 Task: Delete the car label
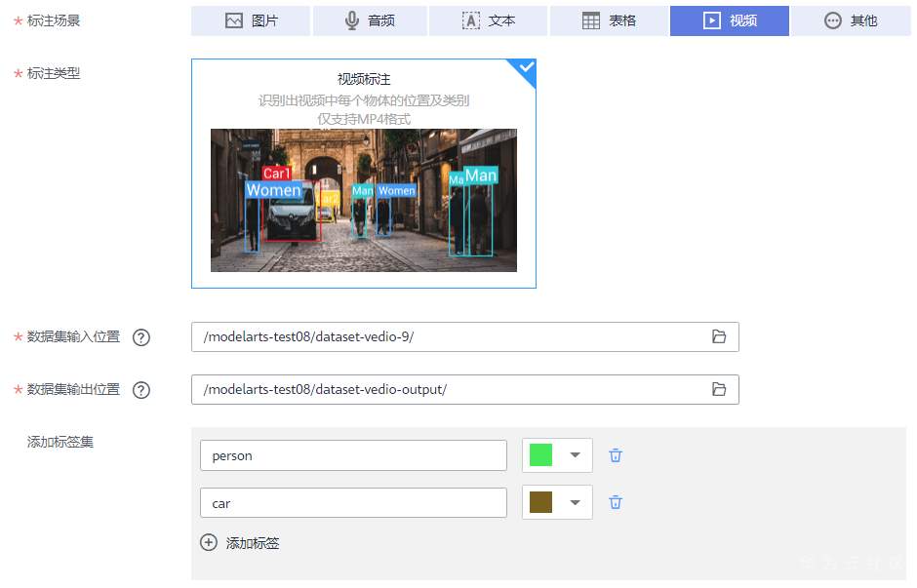click(x=616, y=502)
